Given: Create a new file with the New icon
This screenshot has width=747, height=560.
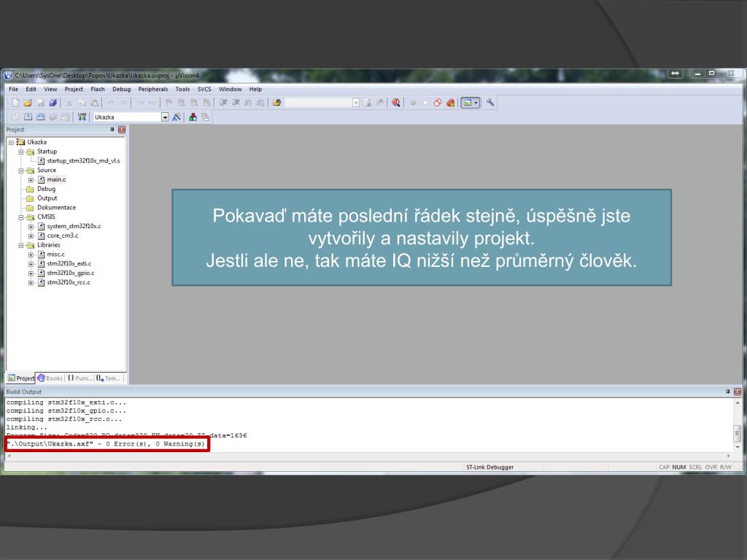Looking at the screenshot, I should point(16,103).
